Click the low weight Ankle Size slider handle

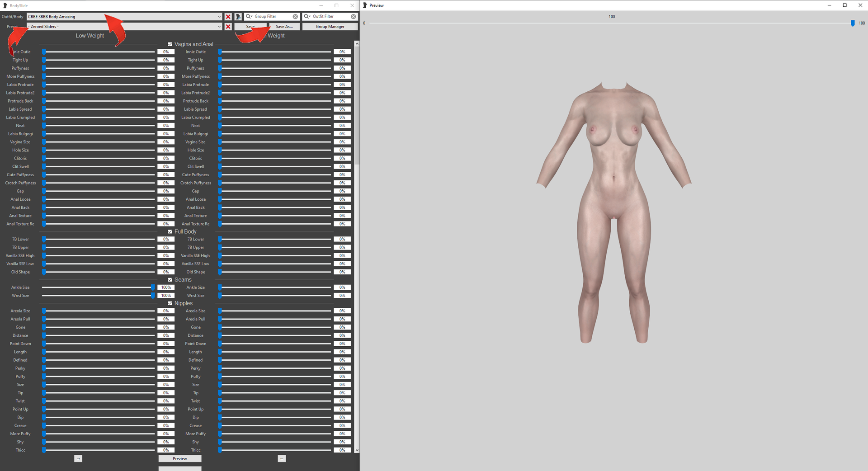153,287
